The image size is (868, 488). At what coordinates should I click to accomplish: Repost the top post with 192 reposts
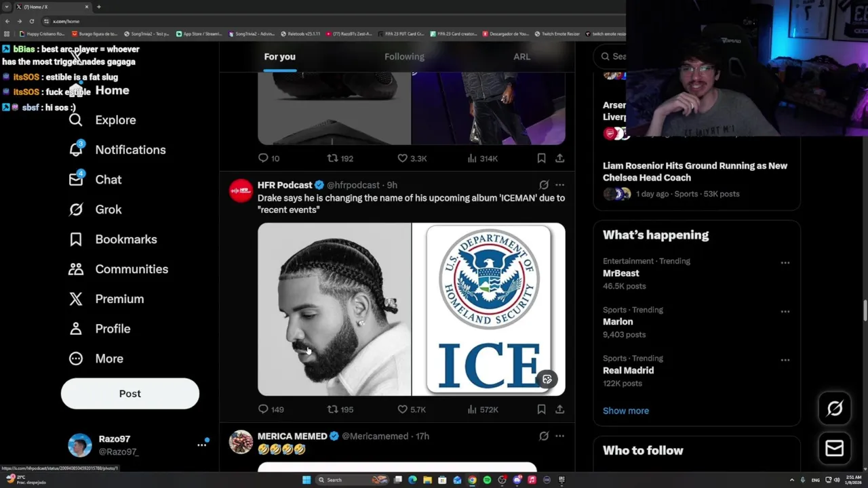pos(340,158)
